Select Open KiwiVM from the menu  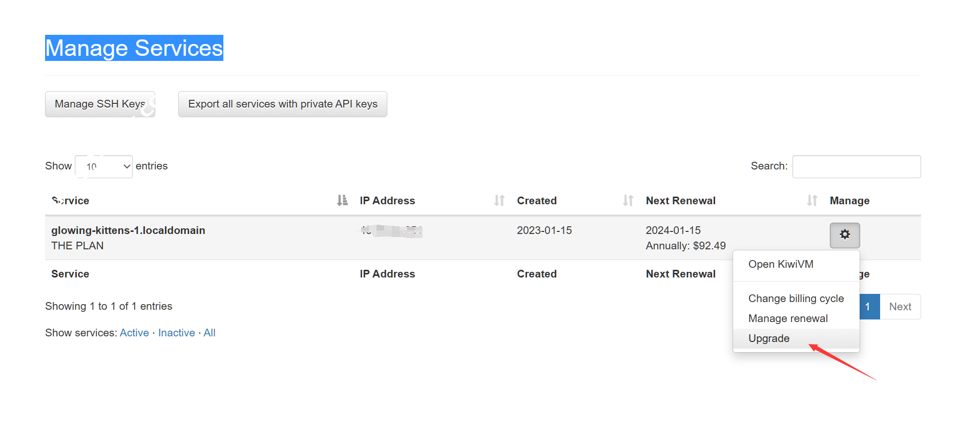(781, 264)
